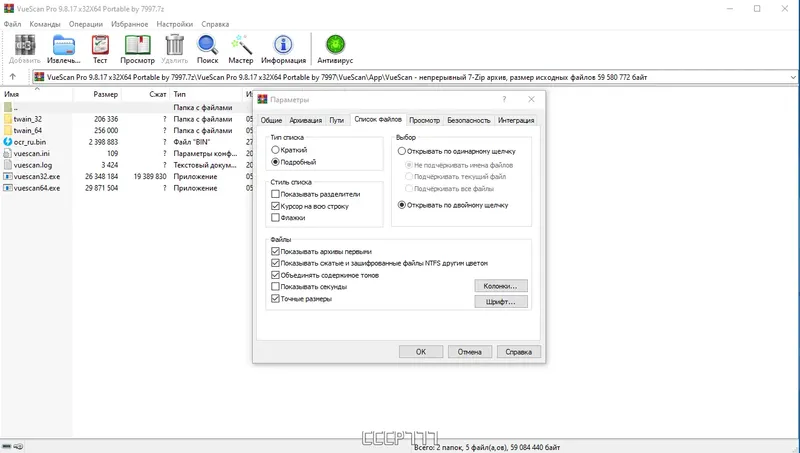Click the twain_64 folder icon
The image size is (800, 453).
[x=8, y=131]
